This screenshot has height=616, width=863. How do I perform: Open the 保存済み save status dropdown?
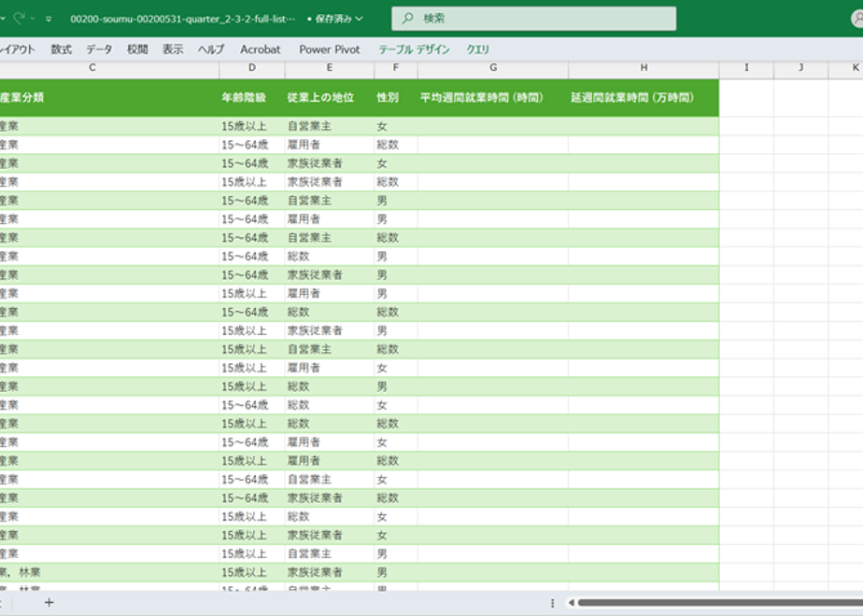coord(335,19)
